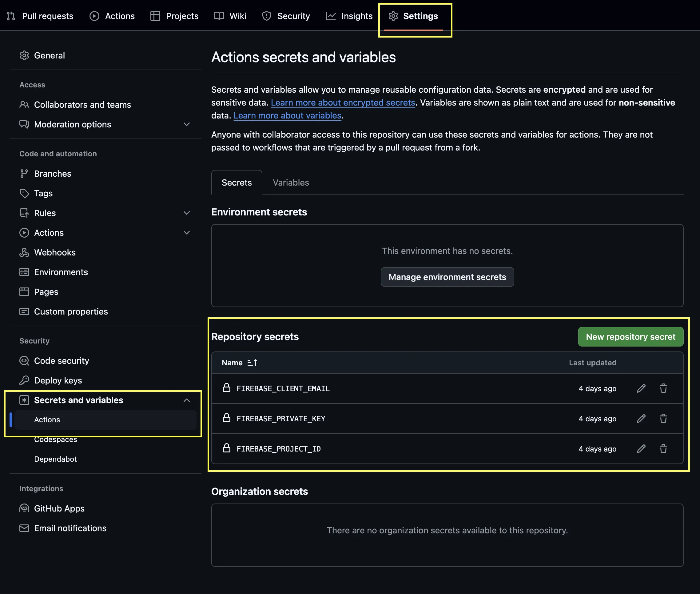The width and height of the screenshot is (700, 594).
Task: Open the Code security settings page
Action: point(62,361)
